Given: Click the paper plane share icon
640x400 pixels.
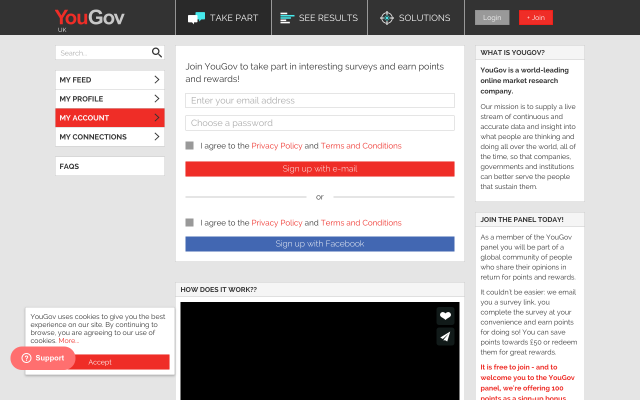Looking at the screenshot, I should point(445,337).
